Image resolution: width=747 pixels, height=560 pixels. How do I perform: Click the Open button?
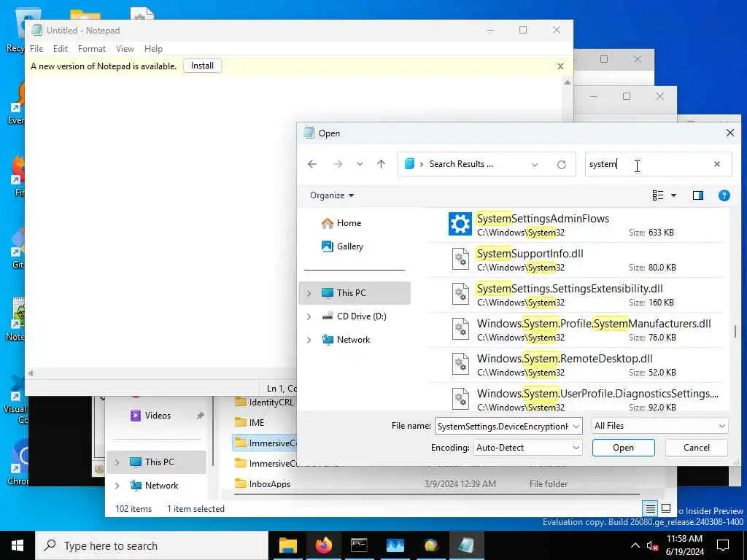[623, 448]
